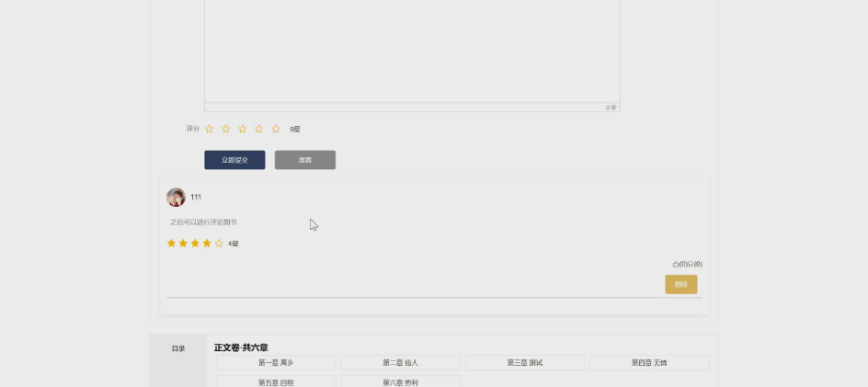Delete the comment with the yellow 删除 button

tap(681, 285)
